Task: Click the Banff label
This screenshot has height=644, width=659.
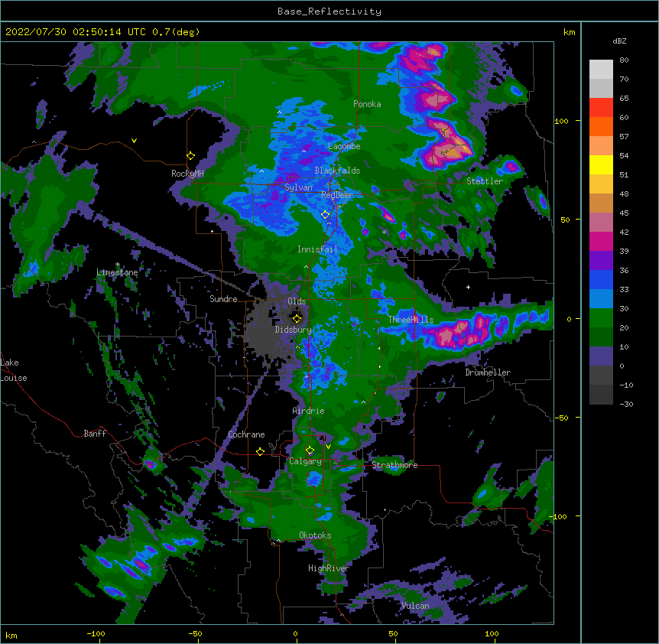Action: (95, 434)
